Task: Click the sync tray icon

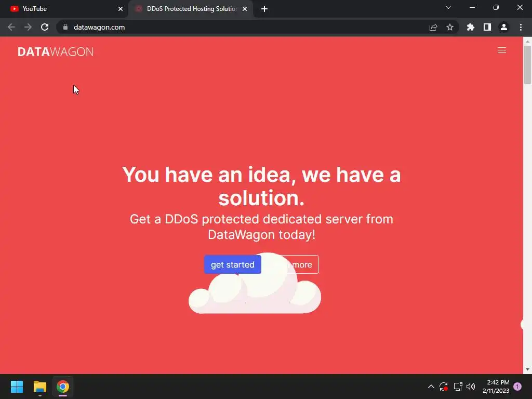Action: (444, 387)
